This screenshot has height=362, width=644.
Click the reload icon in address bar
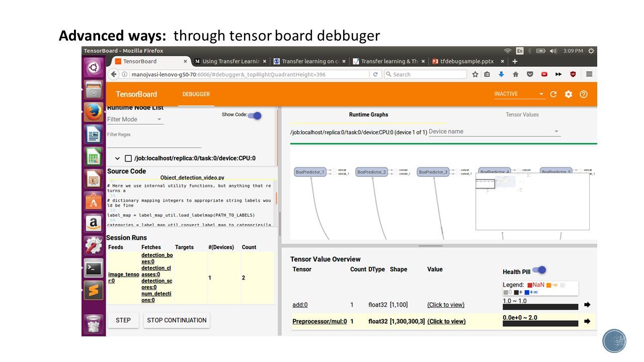(x=375, y=74)
